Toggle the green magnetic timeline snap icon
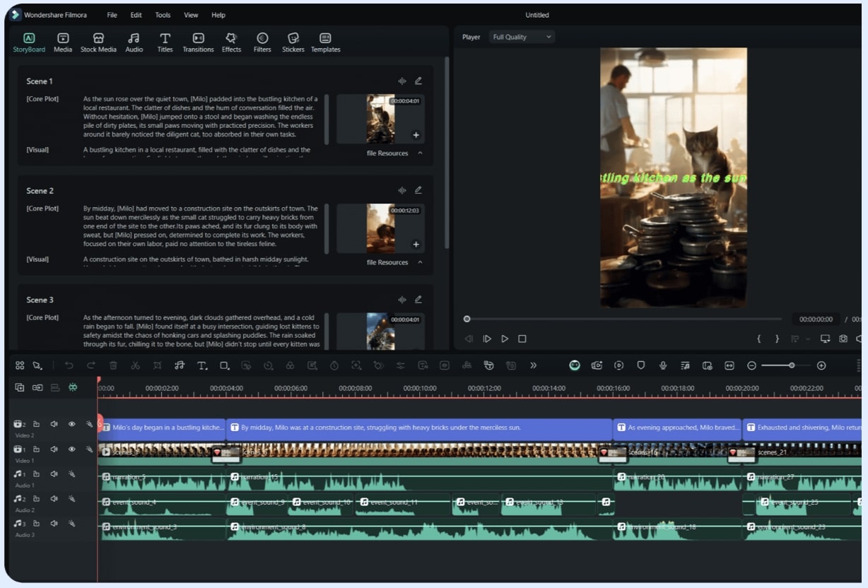The image size is (868, 588). (x=73, y=387)
